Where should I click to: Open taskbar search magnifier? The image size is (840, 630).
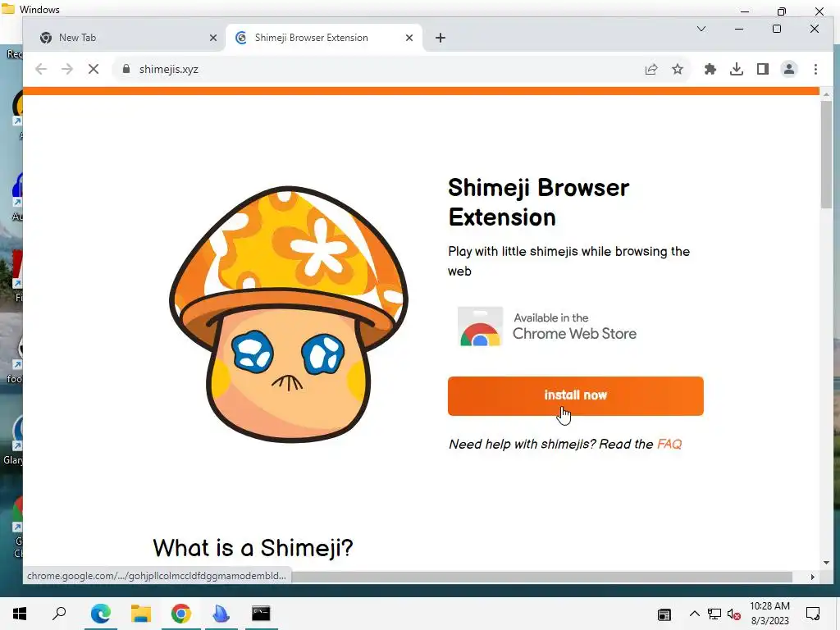(59, 614)
